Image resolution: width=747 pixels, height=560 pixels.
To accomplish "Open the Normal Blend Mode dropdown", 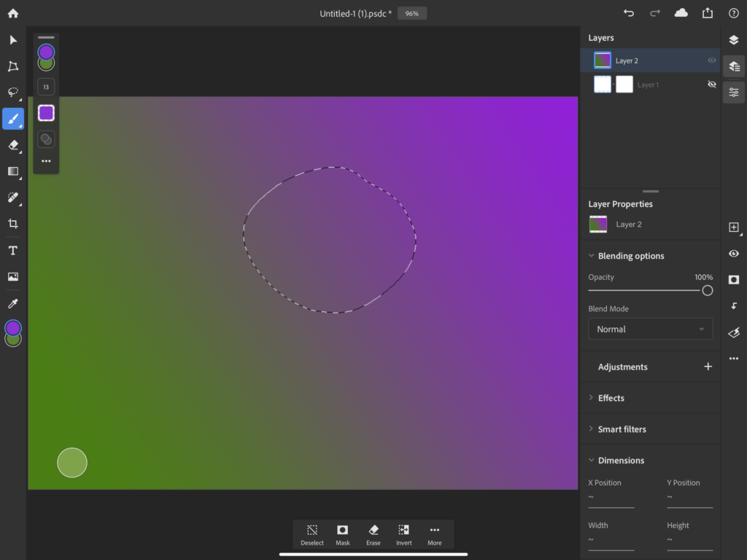I will click(x=650, y=329).
